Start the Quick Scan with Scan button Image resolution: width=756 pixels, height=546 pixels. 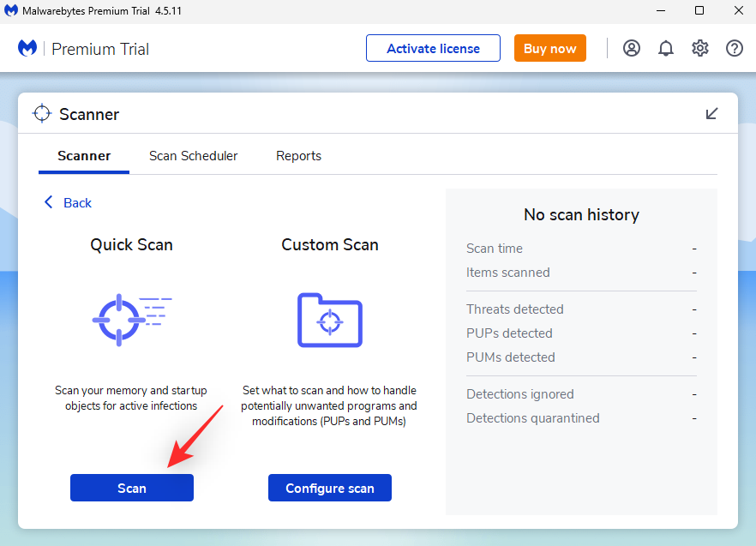(132, 488)
